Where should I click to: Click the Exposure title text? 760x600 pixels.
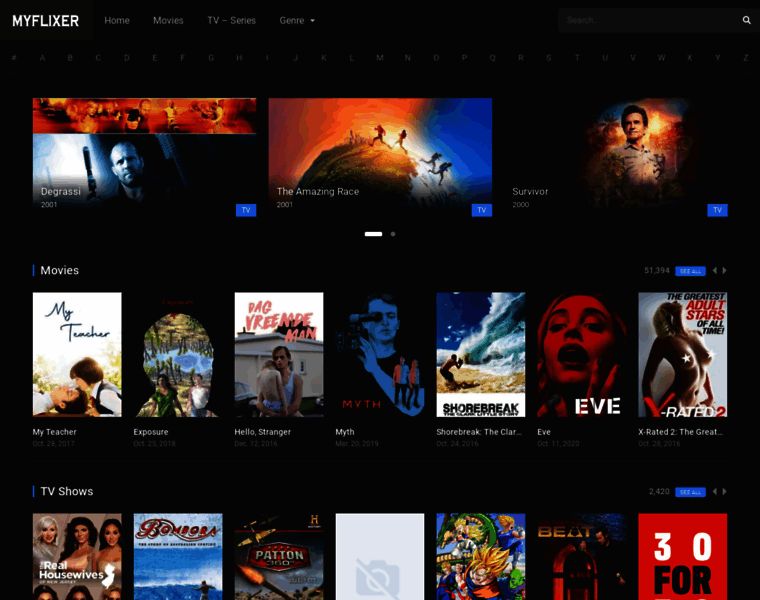point(151,432)
